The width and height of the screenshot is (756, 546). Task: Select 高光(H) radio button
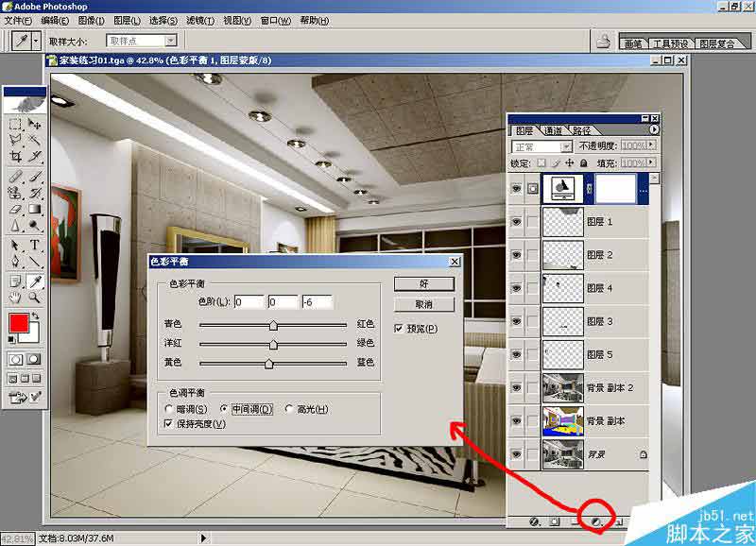point(289,409)
